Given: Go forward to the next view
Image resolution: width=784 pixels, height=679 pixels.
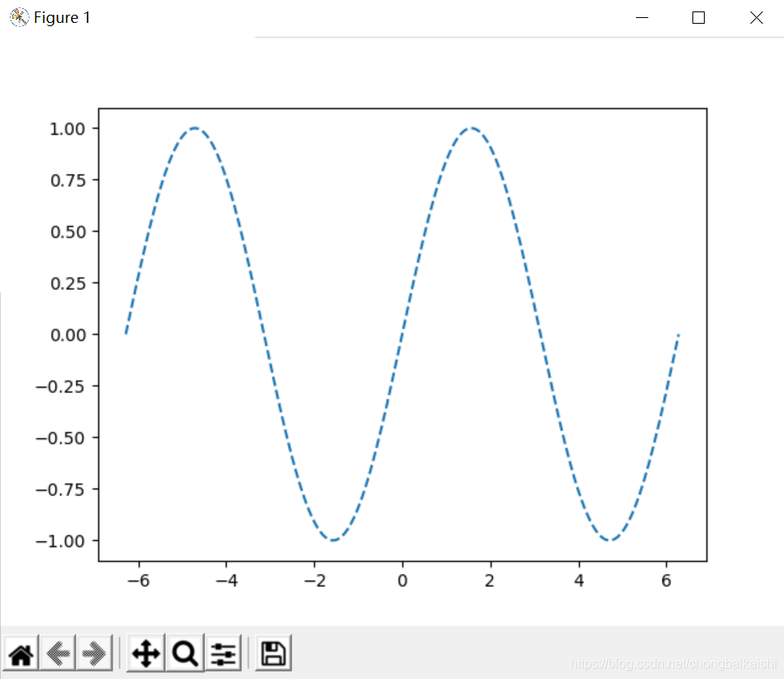Looking at the screenshot, I should pyautogui.click(x=94, y=654).
